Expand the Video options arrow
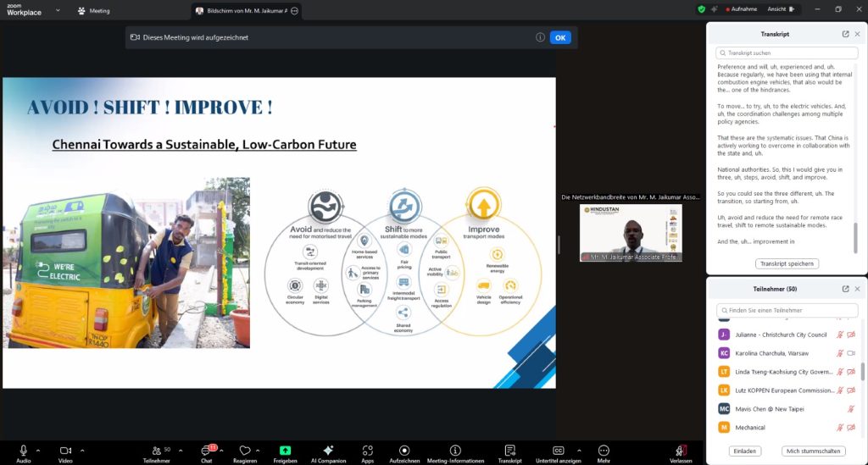Viewport: 868px width, 465px height. (x=81, y=451)
